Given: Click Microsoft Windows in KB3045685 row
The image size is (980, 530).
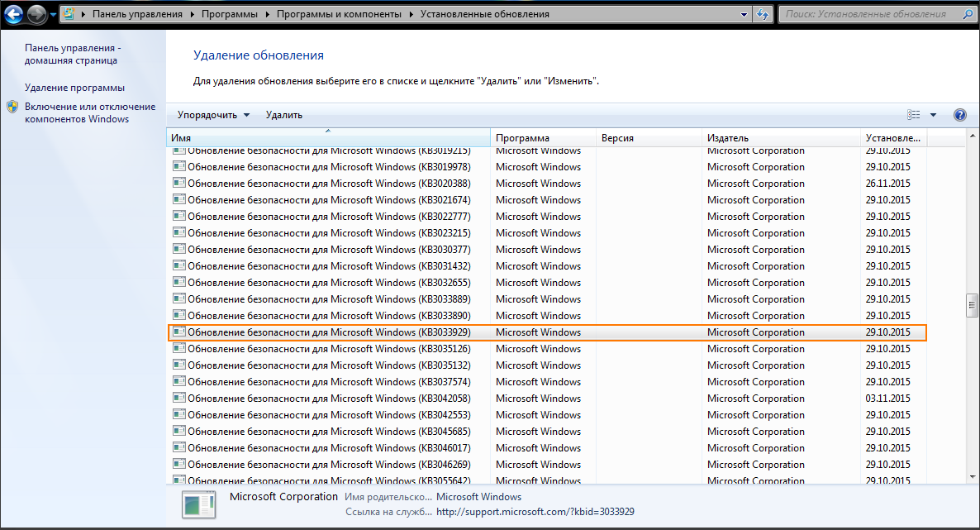Looking at the screenshot, I should (538, 432).
